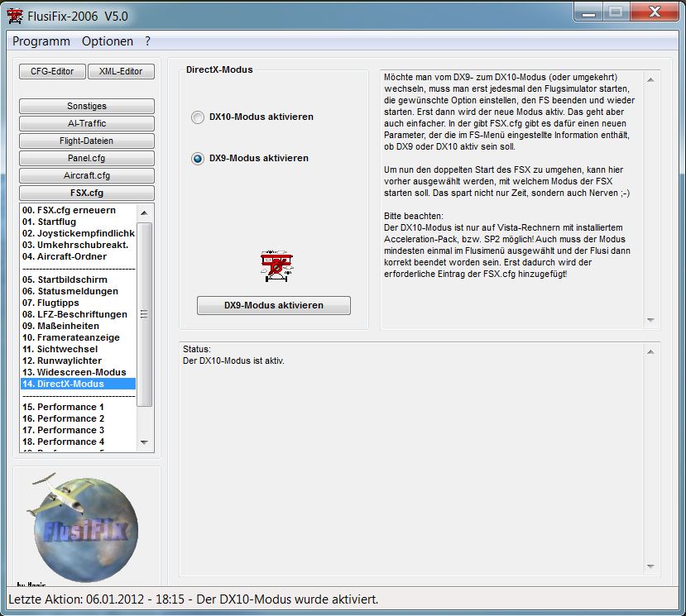The width and height of the screenshot is (686, 616).
Task: Select 07. Flugtipps list entry
Action: click(79, 303)
